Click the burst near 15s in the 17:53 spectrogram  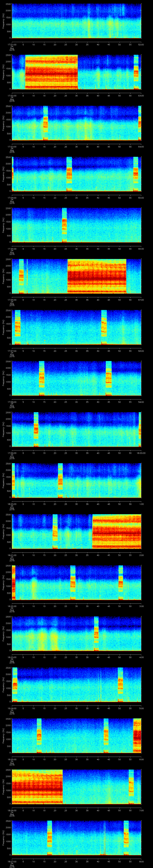(x=45, y=123)
